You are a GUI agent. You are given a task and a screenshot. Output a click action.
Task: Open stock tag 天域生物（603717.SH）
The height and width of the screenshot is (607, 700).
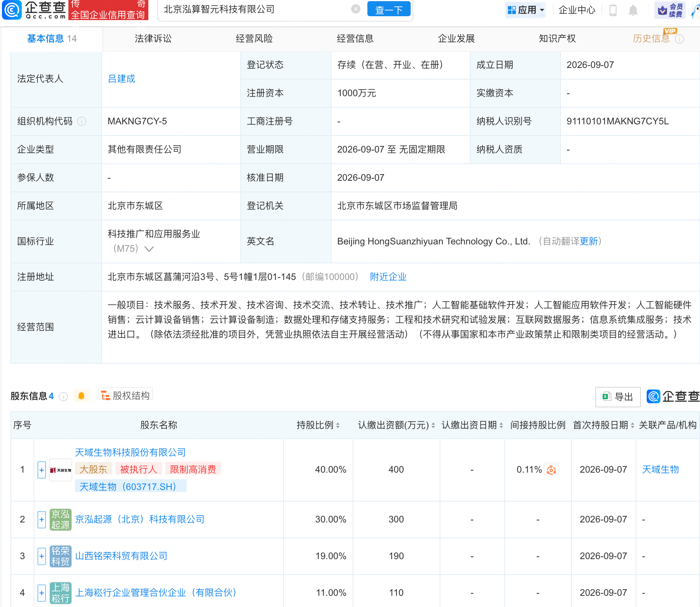[x=131, y=487]
